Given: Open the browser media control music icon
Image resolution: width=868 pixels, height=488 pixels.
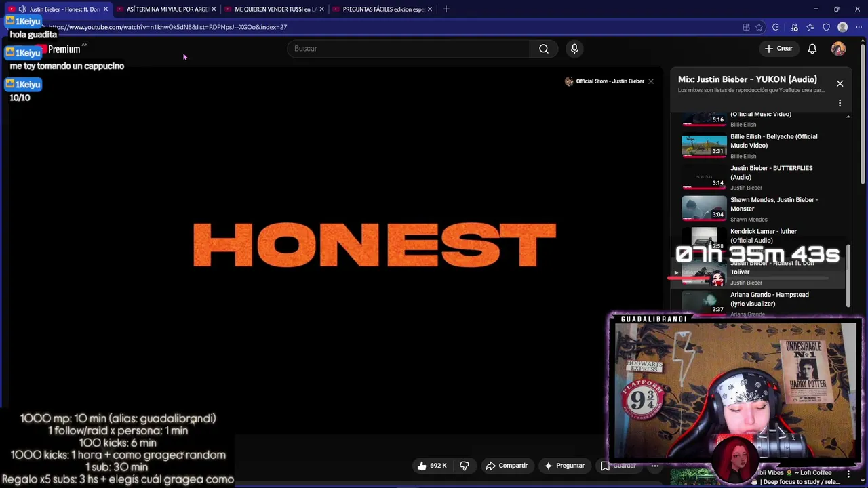Looking at the screenshot, I should [x=794, y=27].
